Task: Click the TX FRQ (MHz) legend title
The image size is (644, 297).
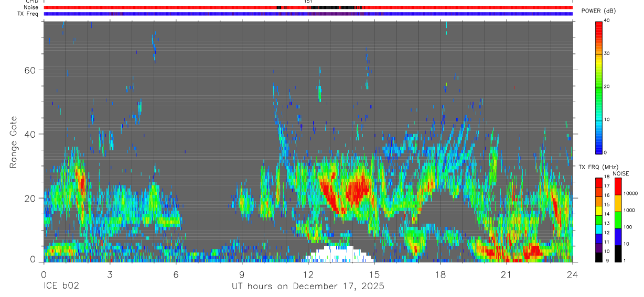Action: click(x=597, y=167)
